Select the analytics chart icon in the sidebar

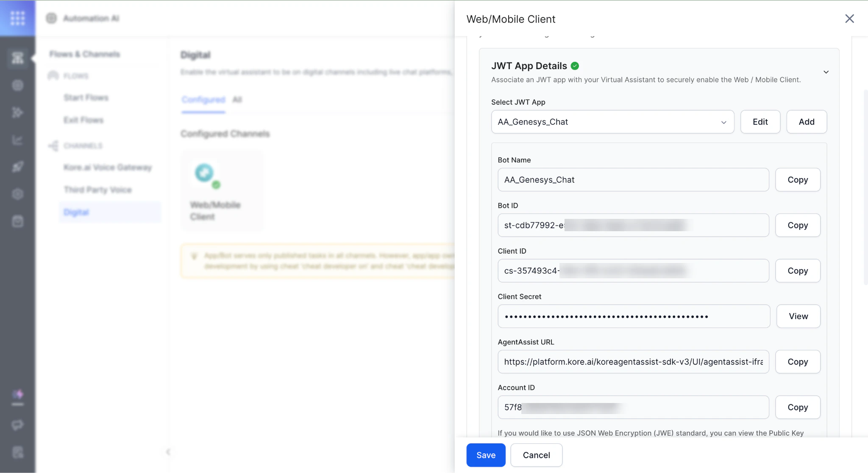[18, 140]
